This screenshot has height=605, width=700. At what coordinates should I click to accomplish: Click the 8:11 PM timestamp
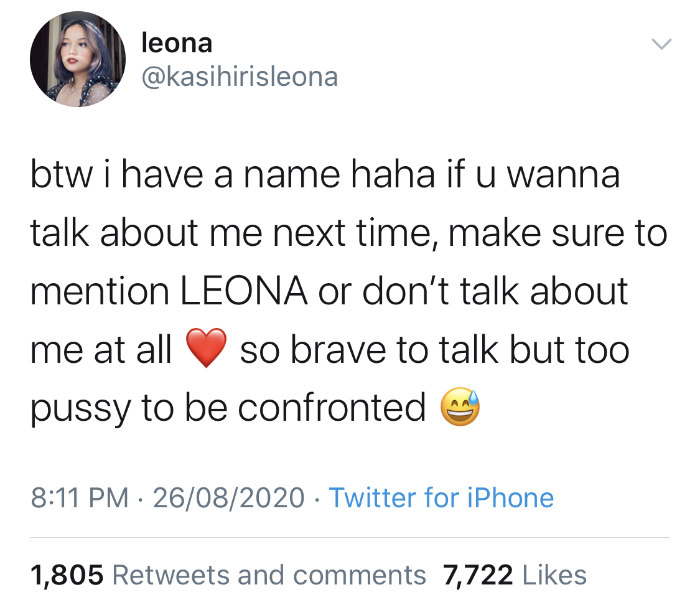pos(80,497)
